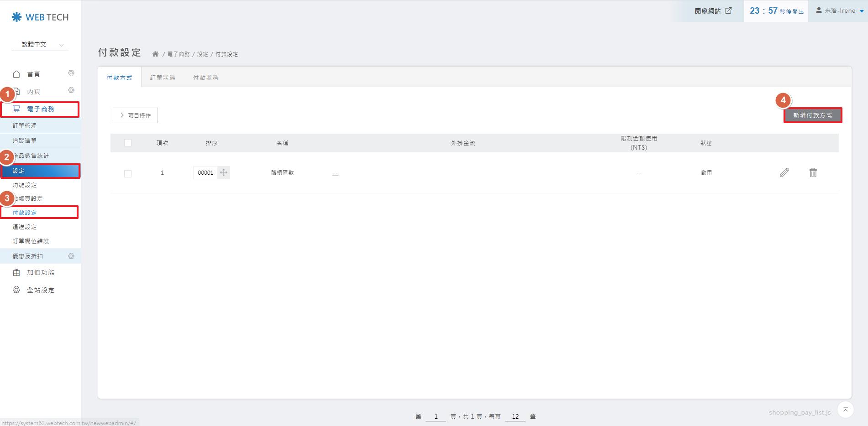Click the trash delete icon for 臨櫃匯款

[x=813, y=172]
